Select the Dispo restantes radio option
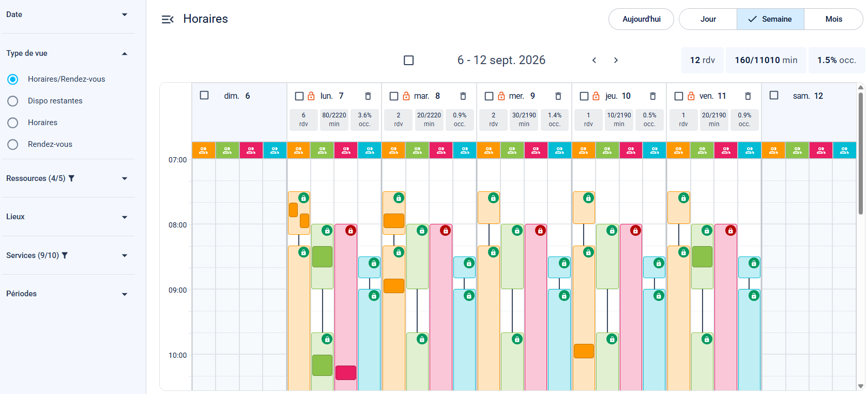868x394 pixels. (13, 101)
